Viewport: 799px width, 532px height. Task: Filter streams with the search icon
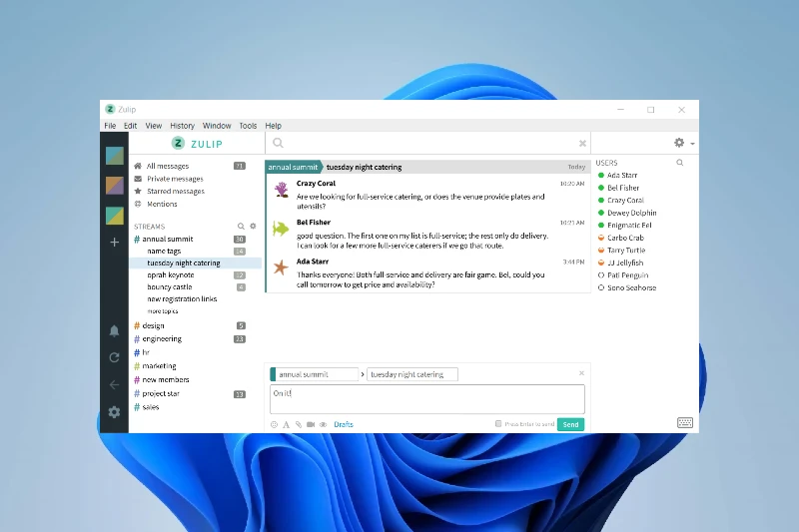[x=241, y=226]
